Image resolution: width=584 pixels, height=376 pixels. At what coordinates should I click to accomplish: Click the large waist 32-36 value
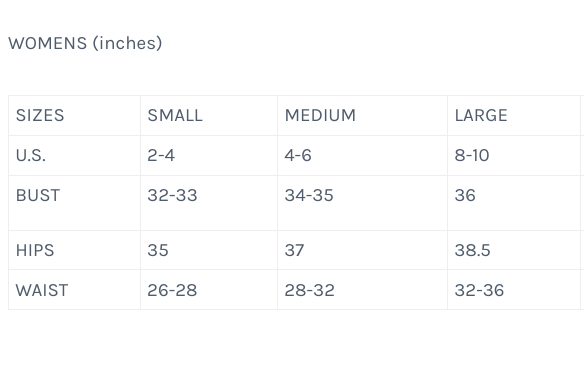pos(479,290)
